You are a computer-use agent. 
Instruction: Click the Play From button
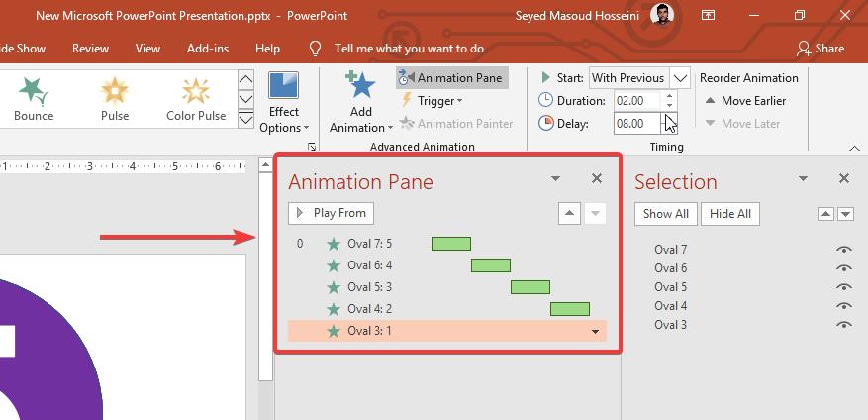tap(331, 213)
